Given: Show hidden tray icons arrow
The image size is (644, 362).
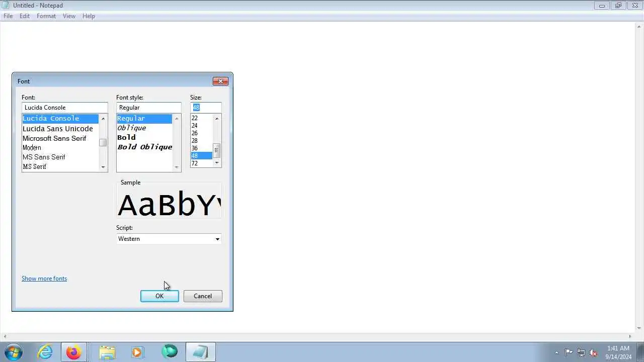Looking at the screenshot, I should pyautogui.click(x=556, y=352).
